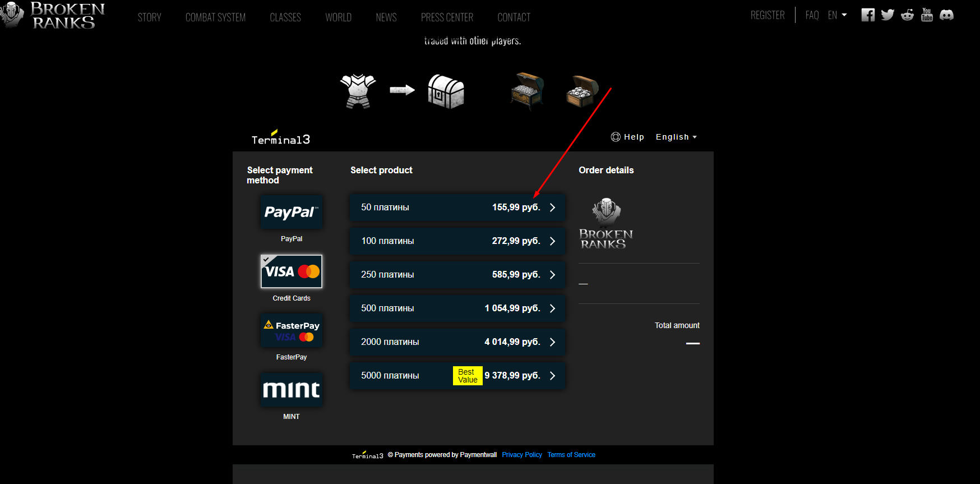Open the EN language dropdown
Viewport: 980px width, 484px height.
click(838, 15)
